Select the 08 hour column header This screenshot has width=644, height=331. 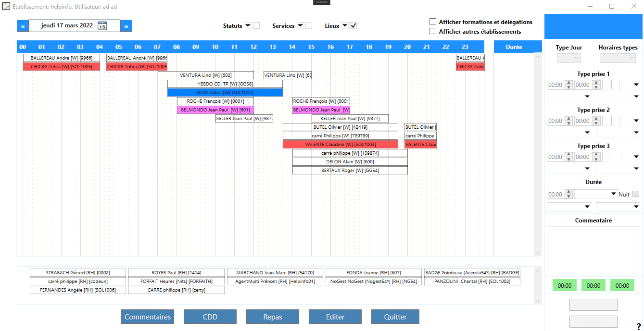[177, 47]
